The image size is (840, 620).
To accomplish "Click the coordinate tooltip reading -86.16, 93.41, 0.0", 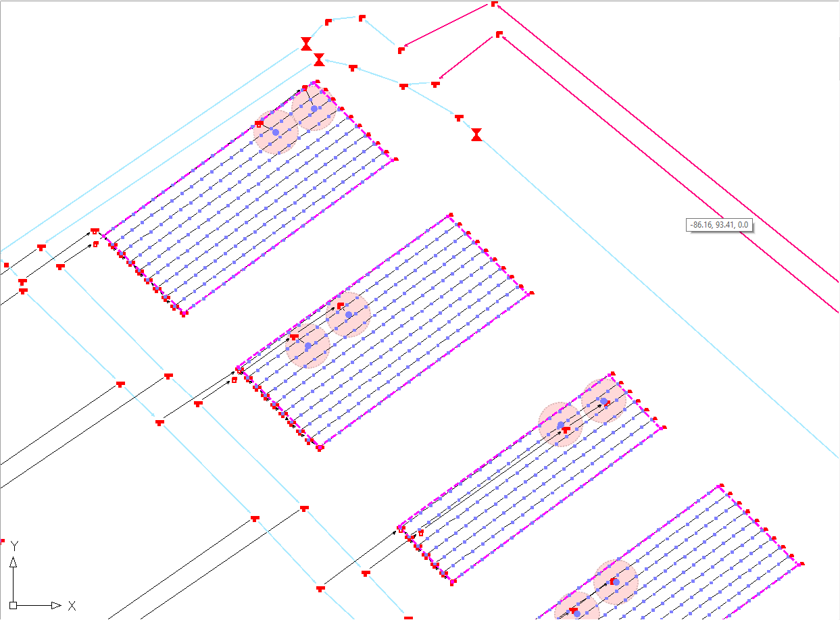I will 719,224.
